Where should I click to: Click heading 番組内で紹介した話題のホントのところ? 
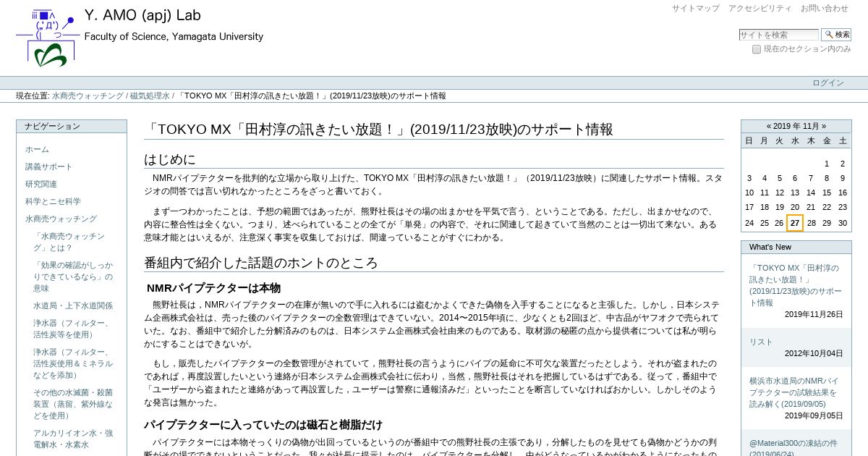(x=261, y=263)
